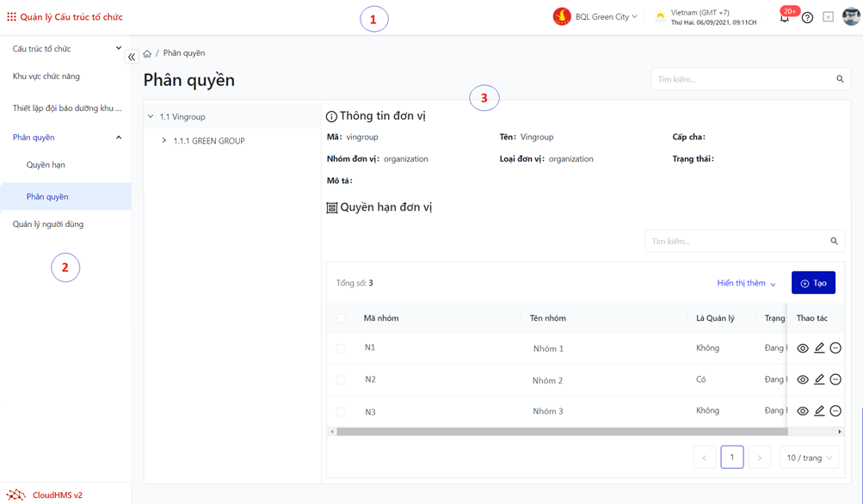Click the notification bell icon
863x504 pixels.
pyautogui.click(x=784, y=17)
